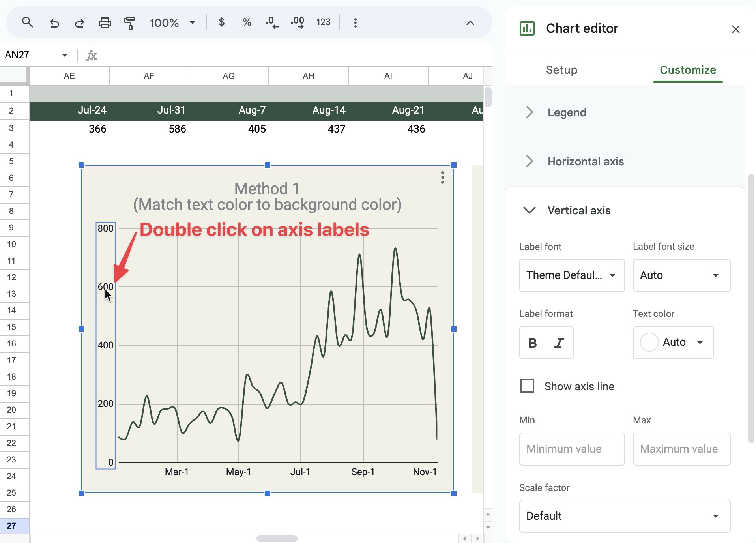This screenshot has height=543, width=756.
Task: Undo the last action
Action: click(54, 22)
